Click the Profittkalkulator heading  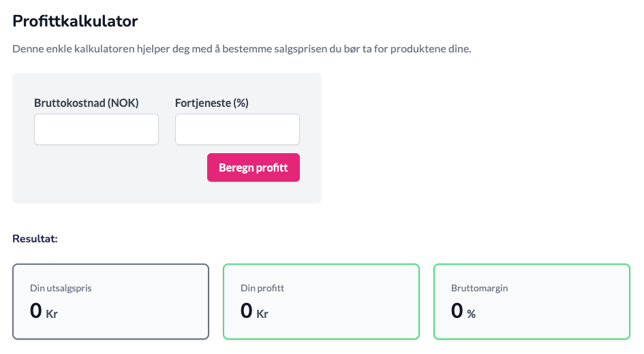click(76, 21)
